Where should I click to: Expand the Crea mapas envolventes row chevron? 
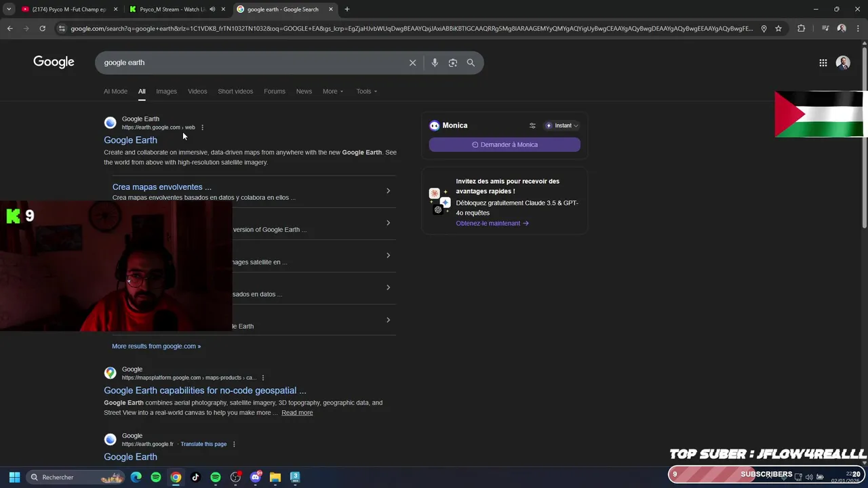click(x=388, y=190)
